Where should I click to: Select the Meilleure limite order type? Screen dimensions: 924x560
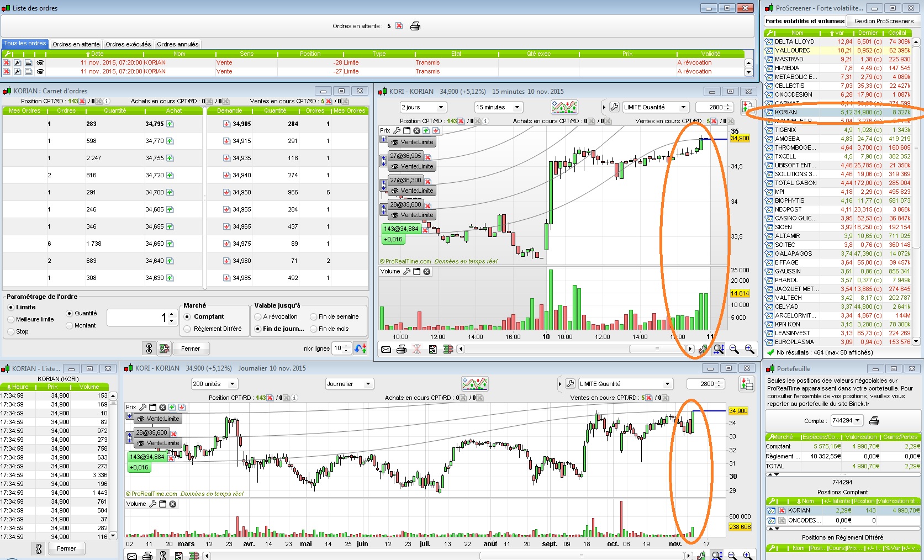tap(31, 319)
